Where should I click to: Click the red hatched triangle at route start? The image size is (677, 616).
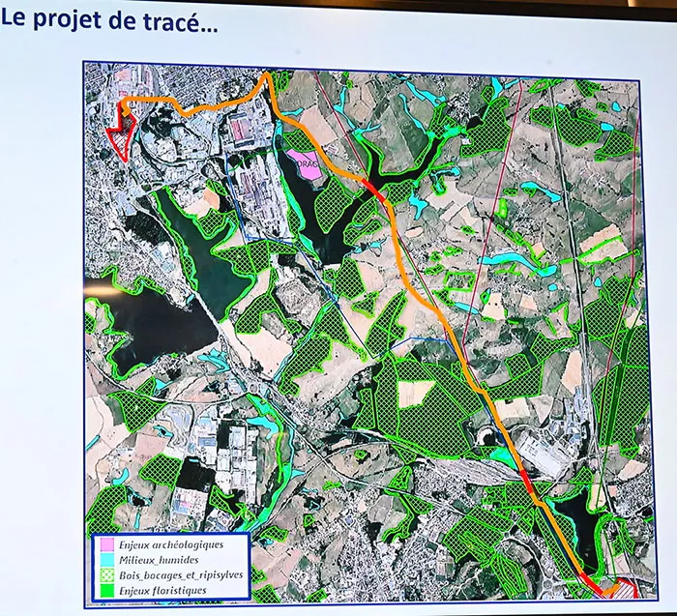point(121,133)
